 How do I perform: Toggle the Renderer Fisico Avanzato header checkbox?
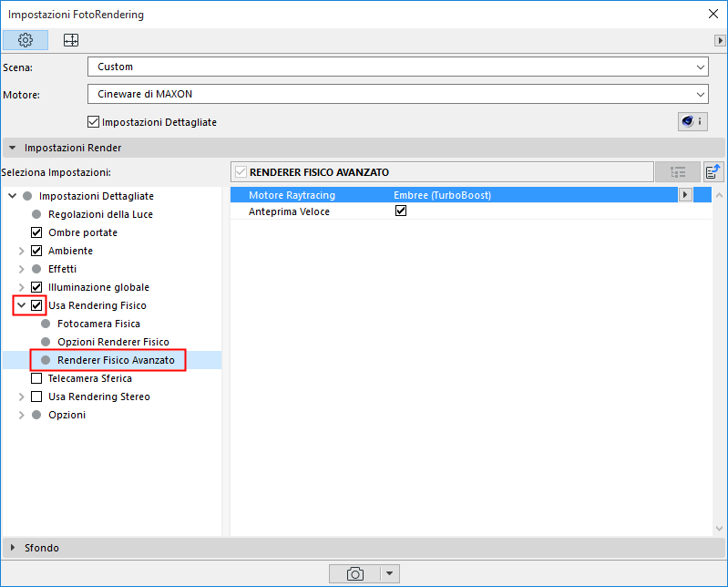[x=241, y=172]
